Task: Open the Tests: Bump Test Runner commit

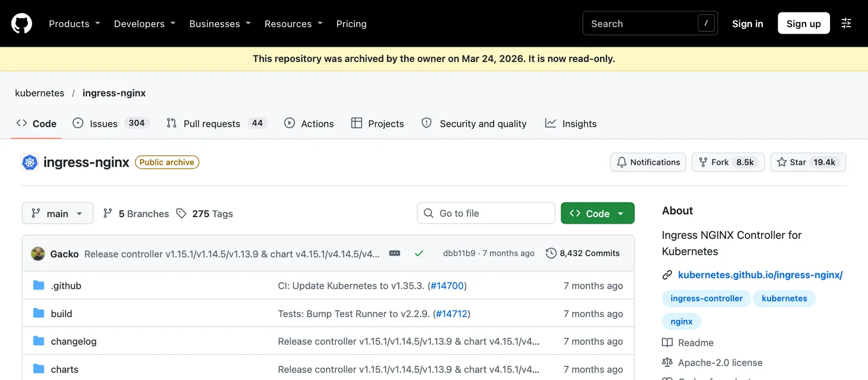Action: click(x=354, y=314)
